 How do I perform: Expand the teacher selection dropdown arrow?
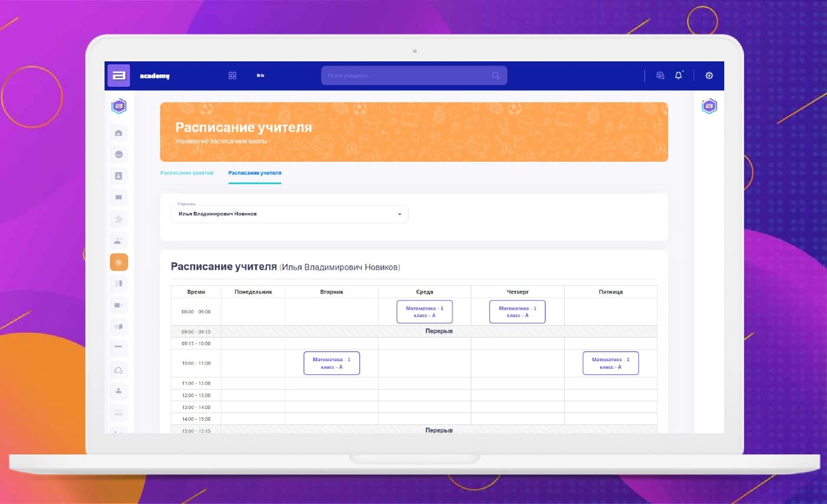pyautogui.click(x=399, y=214)
